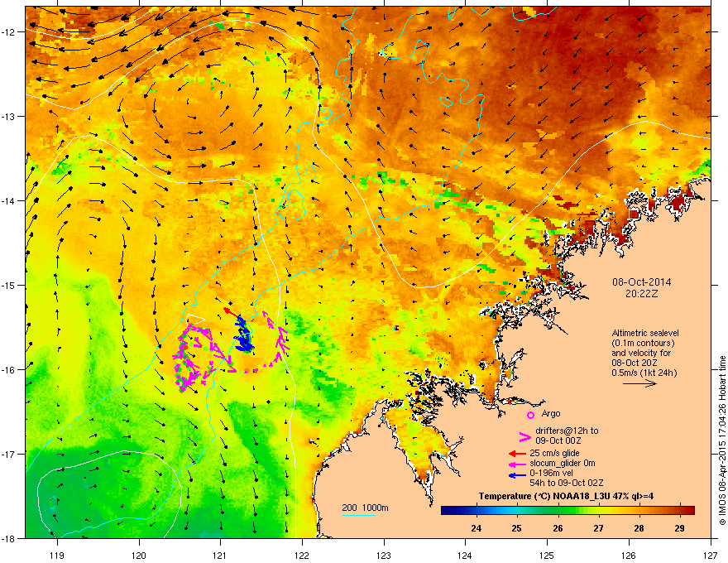Click the color bar value 28
This screenshot has width=728, height=563.
click(639, 528)
